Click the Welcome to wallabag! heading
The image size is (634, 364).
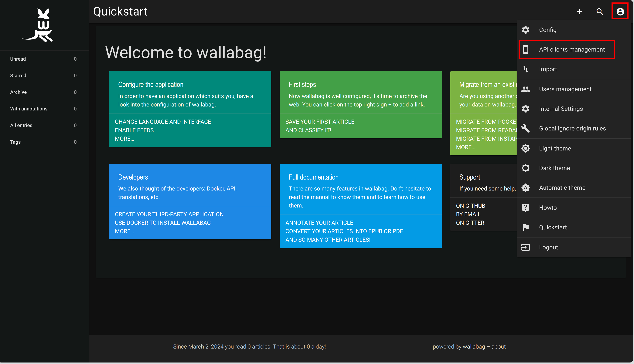[186, 52]
